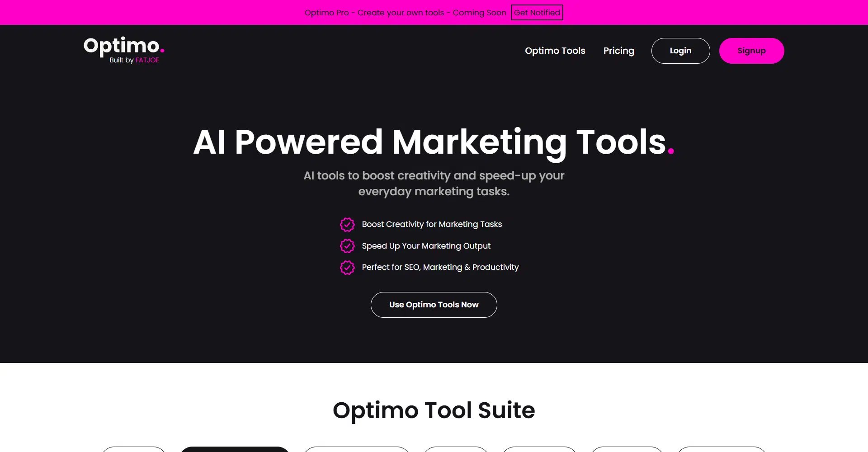Click the checkmark badge beside Perfect for SEO
This screenshot has width=868, height=452.
pos(347,268)
